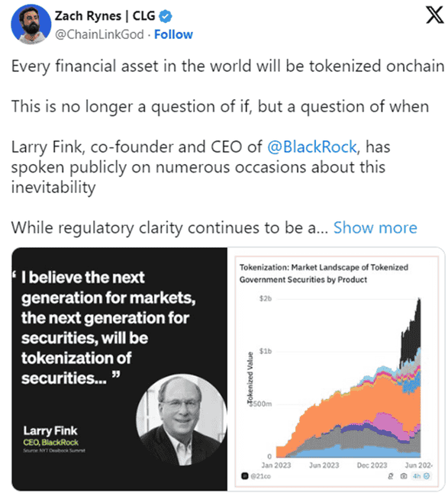The image size is (448, 496).
Task: Click the orange area of the chart
Action: pyautogui.click(x=348, y=408)
